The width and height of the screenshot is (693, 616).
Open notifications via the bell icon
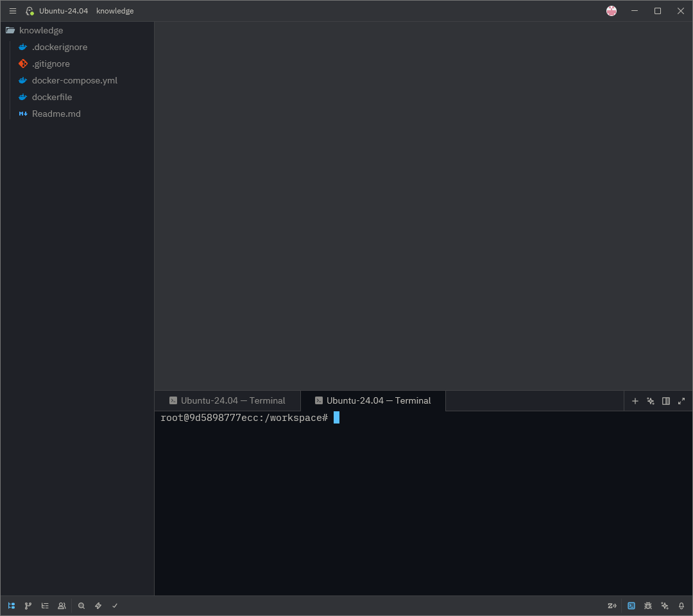pos(681,606)
